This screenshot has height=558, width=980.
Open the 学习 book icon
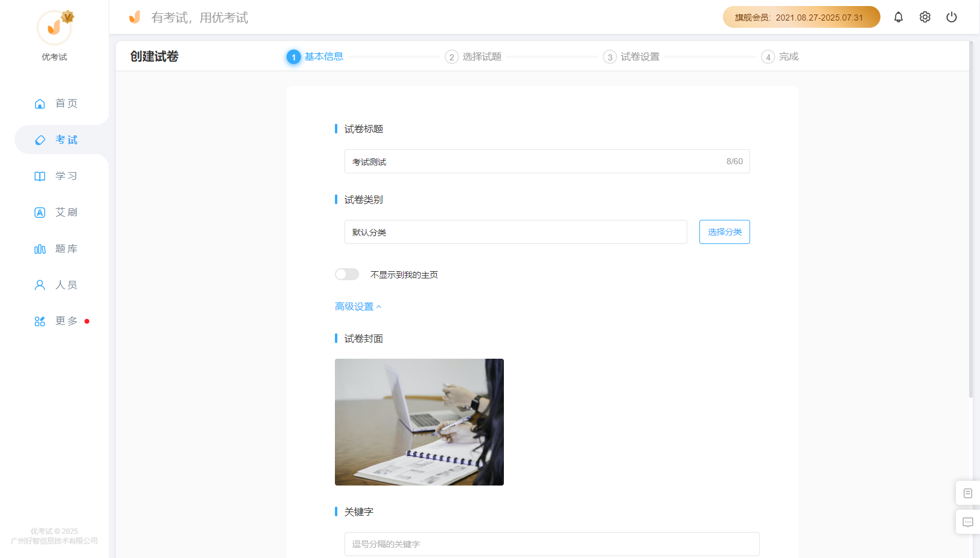tap(40, 176)
